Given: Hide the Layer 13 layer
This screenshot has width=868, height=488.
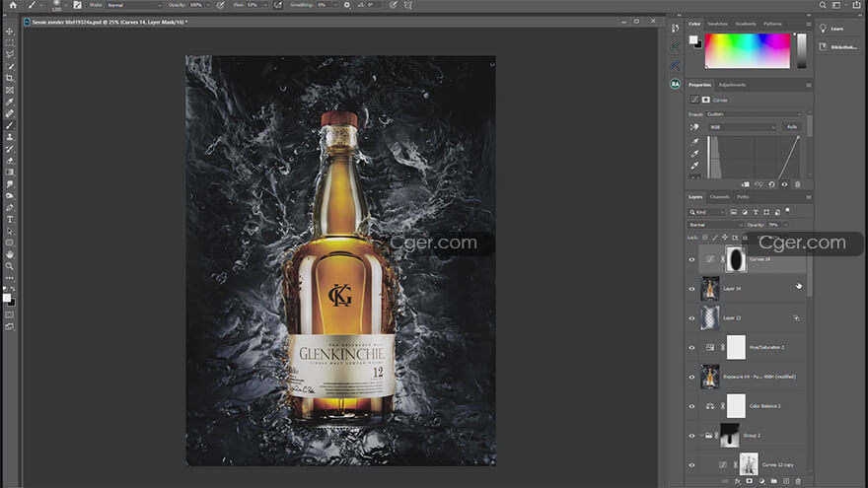Looking at the screenshot, I should (x=691, y=318).
